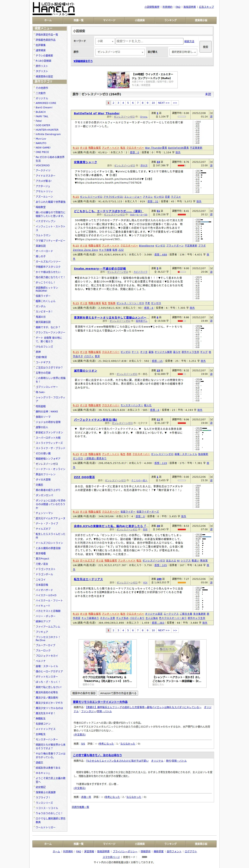Click the 広告スキップ link
Screen dimensions: 249x868
click(206, 7)
